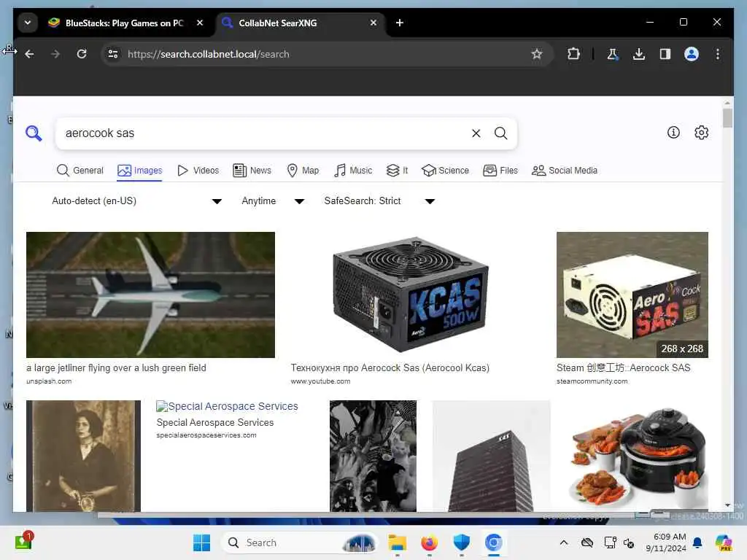This screenshot has width=747, height=560.
Task: Clear the search query with X
Action: [x=476, y=133]
